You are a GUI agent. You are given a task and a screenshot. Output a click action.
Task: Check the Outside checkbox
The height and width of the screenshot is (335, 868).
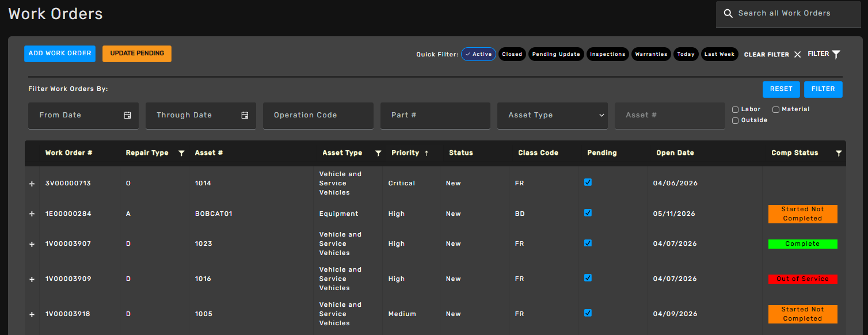pyautogui.click(x=735, y=120)
